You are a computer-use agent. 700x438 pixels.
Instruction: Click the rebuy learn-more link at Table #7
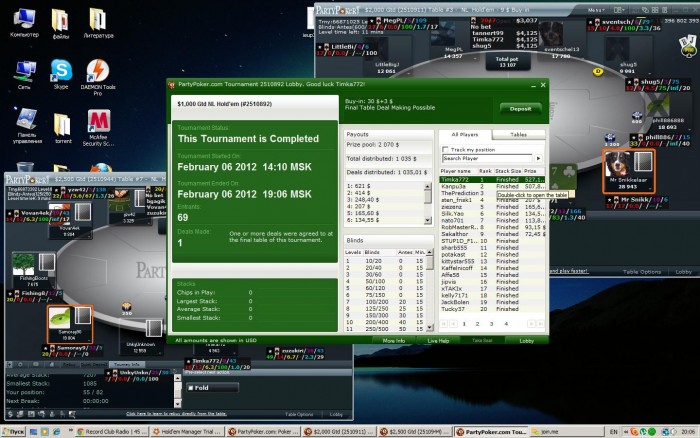tap(176, 414)
